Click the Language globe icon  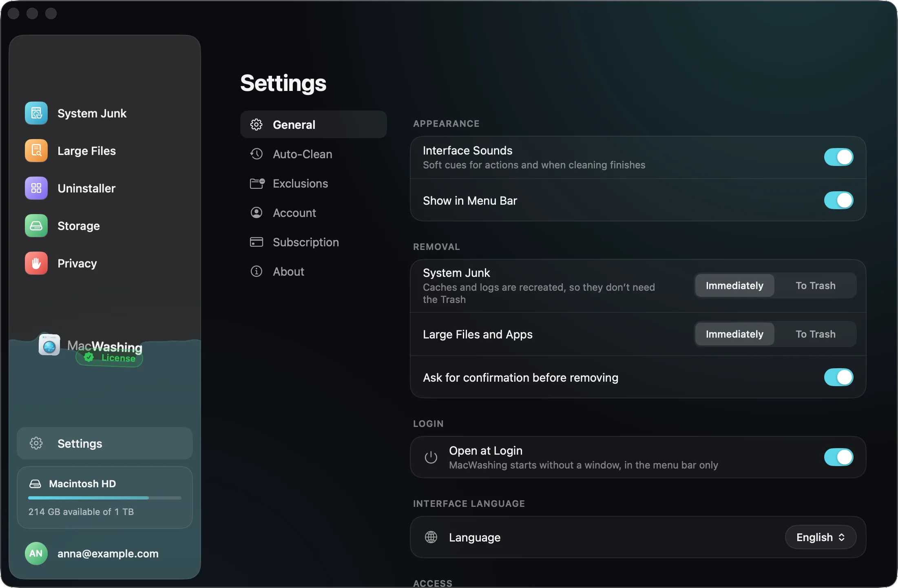(431, 537)
